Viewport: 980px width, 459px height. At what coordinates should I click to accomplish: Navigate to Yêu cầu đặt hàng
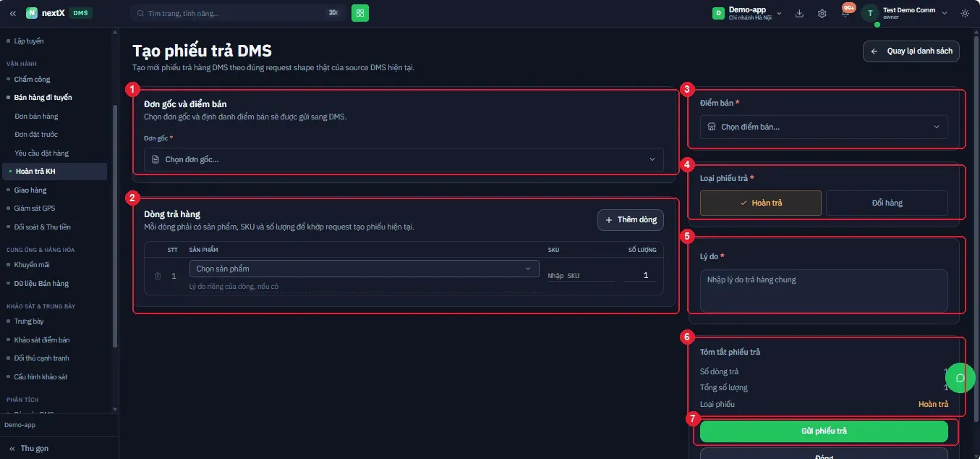tap(41, 153)
